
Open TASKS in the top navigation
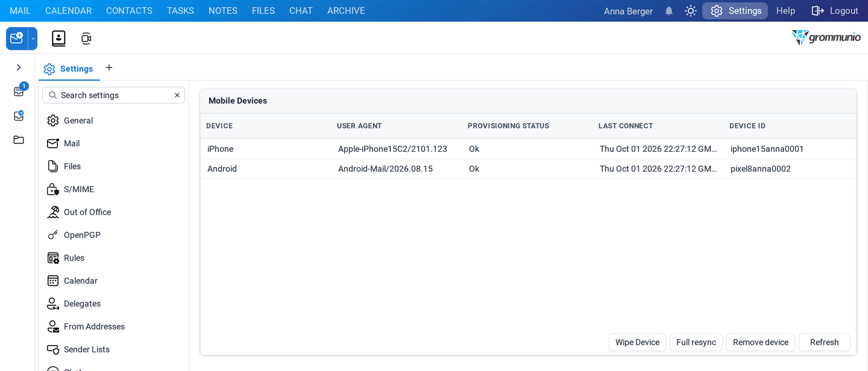pos(180,11)
